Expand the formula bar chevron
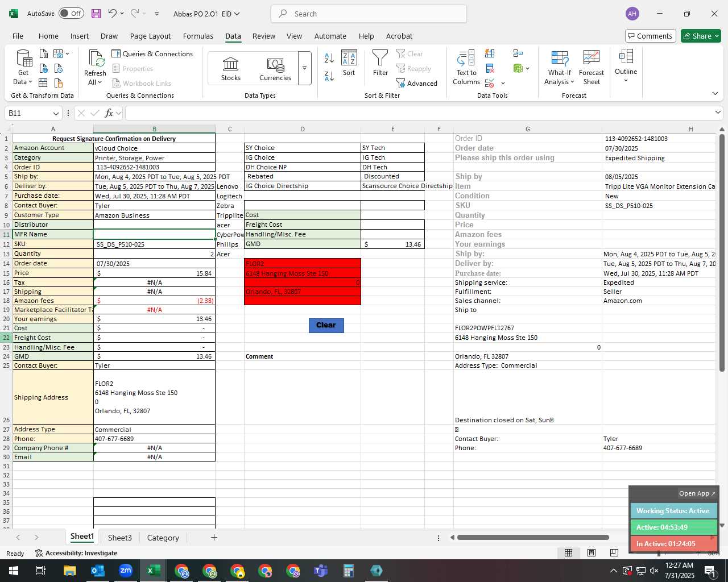The height and width of the screenshot is (582, 728). coord(718,113)
